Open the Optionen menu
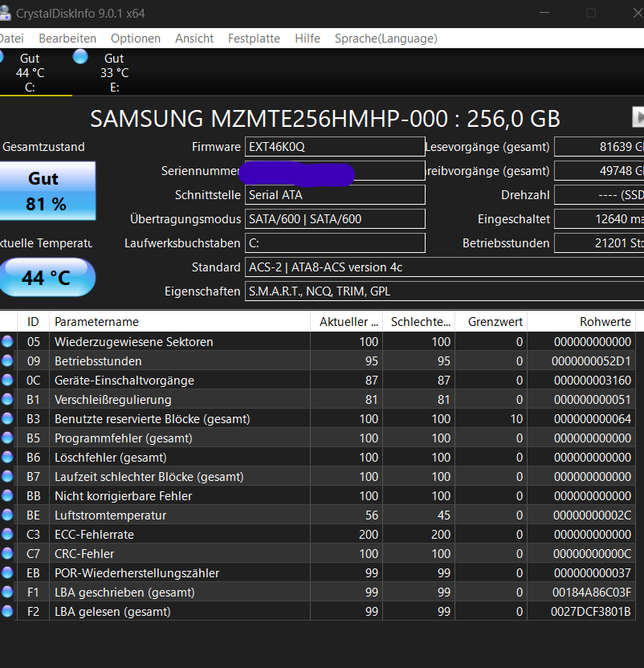The image size is (644, 668). tap(136, 39)
